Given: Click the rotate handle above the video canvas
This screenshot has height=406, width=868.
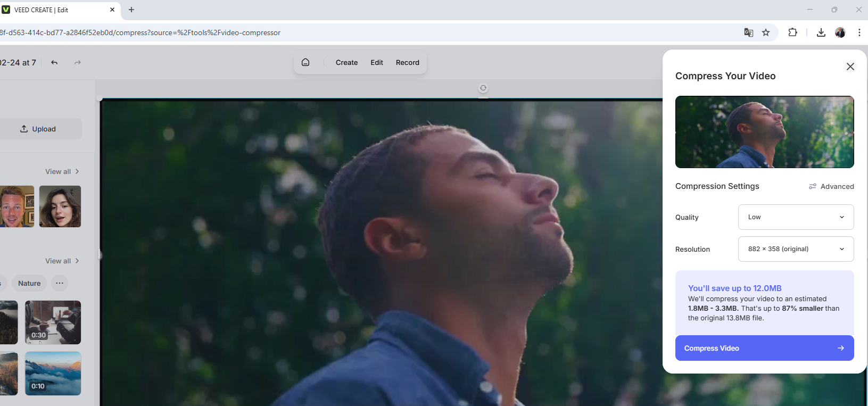Looking at the screenshot, I should [483, 88].
